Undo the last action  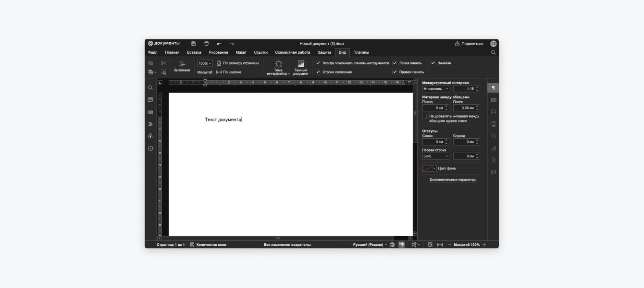tap(219, 44)
